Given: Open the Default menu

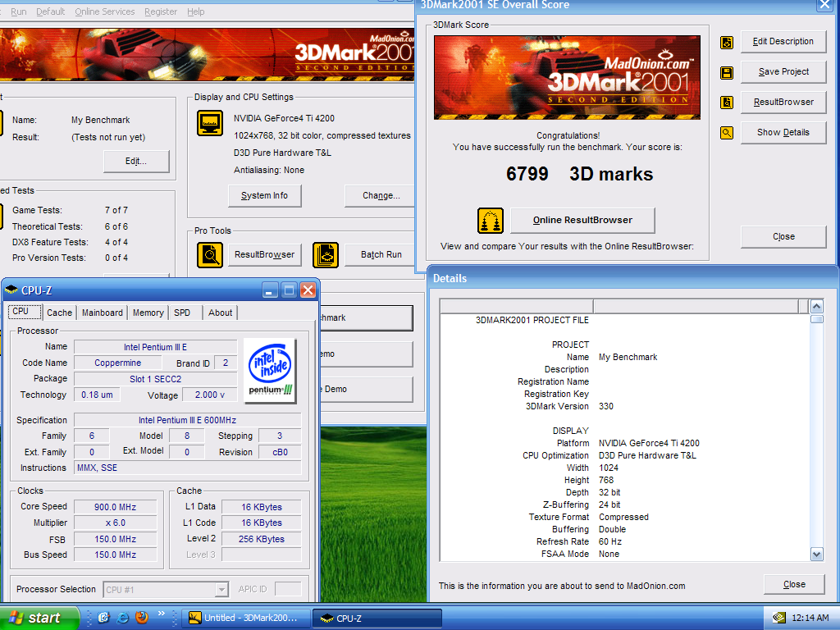Looking at the screenshot, I should pyautogui.click(x=50, y=11).
